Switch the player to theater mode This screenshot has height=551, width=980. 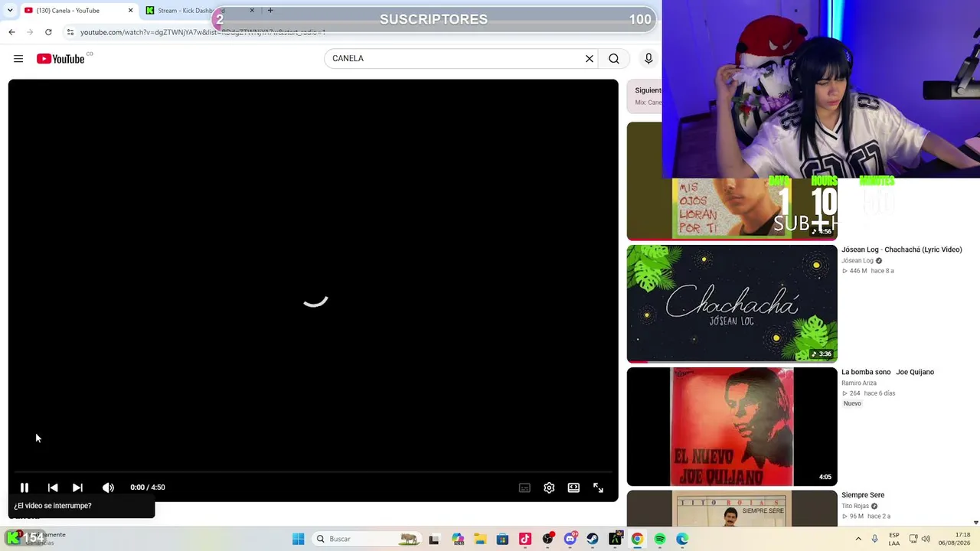[x=573, y=487]
